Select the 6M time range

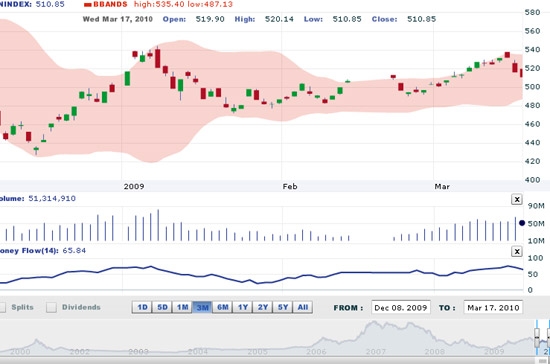[x=223, y=307]
